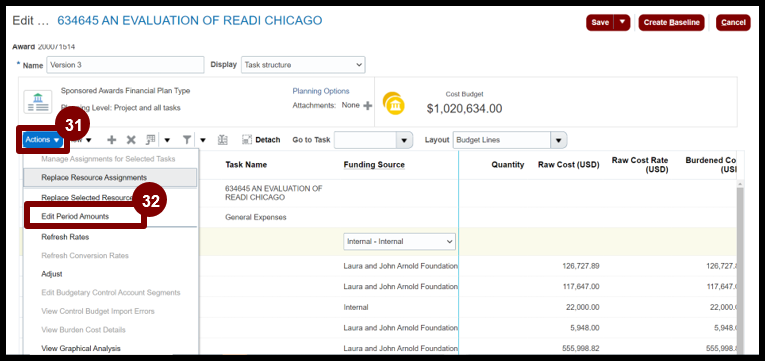Click the add row plus icon
The width and height of the screenshot is (765, 361).
tap(112, 140)
